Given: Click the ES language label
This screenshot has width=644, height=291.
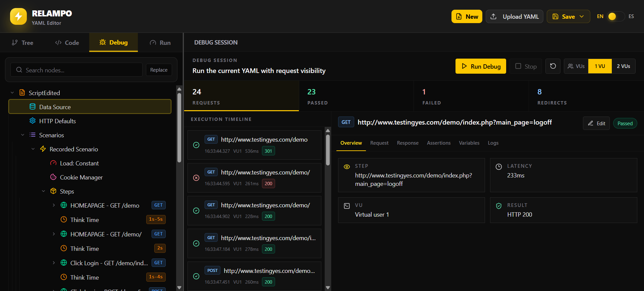Looking at the screenshot, I should pos(631,16).
